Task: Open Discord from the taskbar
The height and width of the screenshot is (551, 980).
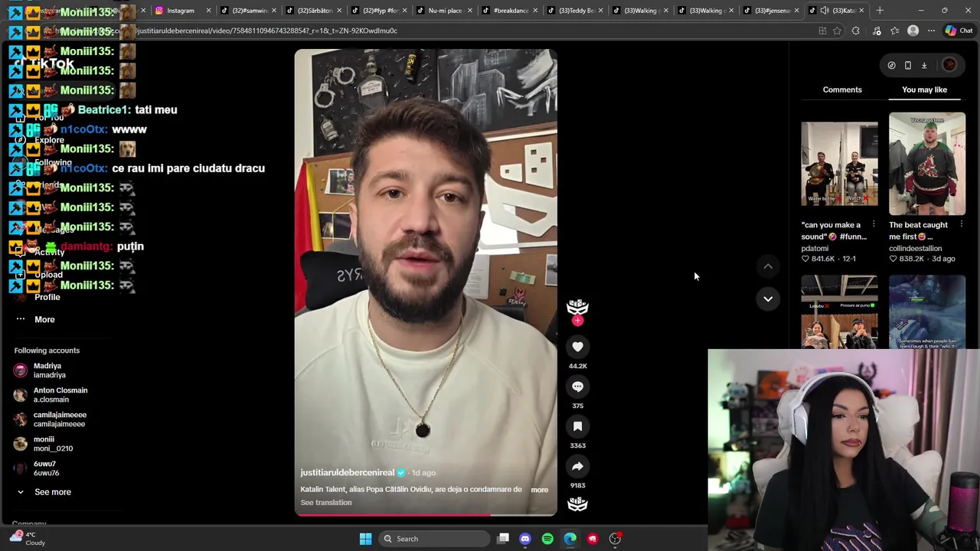Action: click(525, 539)
